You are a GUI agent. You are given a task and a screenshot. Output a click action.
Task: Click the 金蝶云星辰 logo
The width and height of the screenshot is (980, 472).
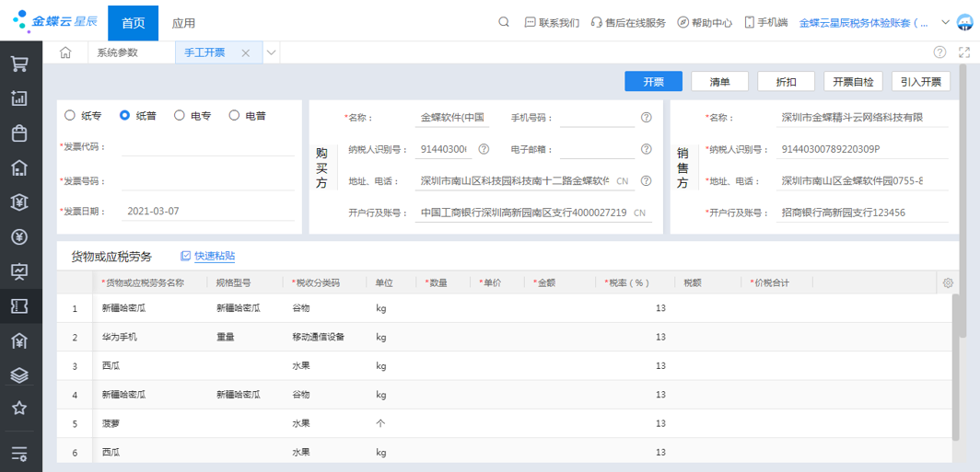55,20
